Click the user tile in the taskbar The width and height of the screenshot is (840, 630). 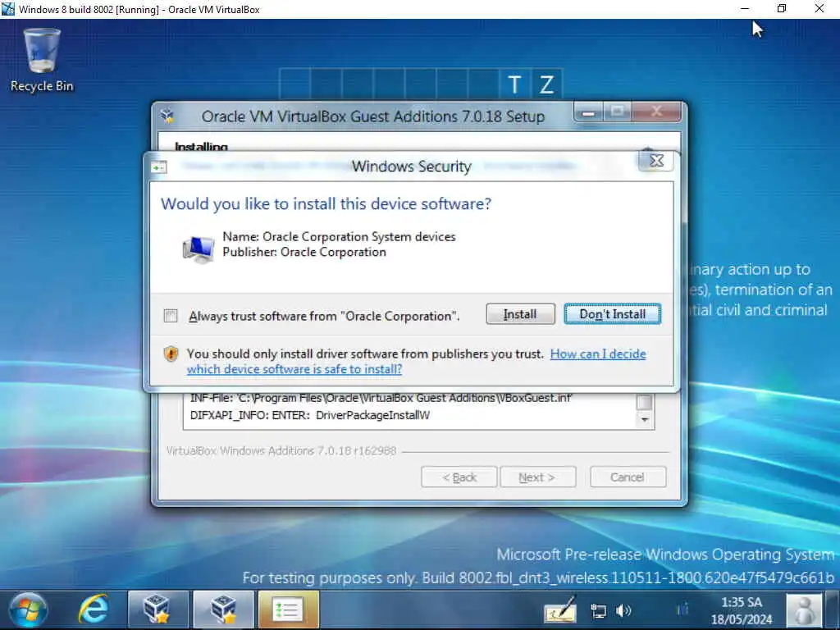[804, 609]
